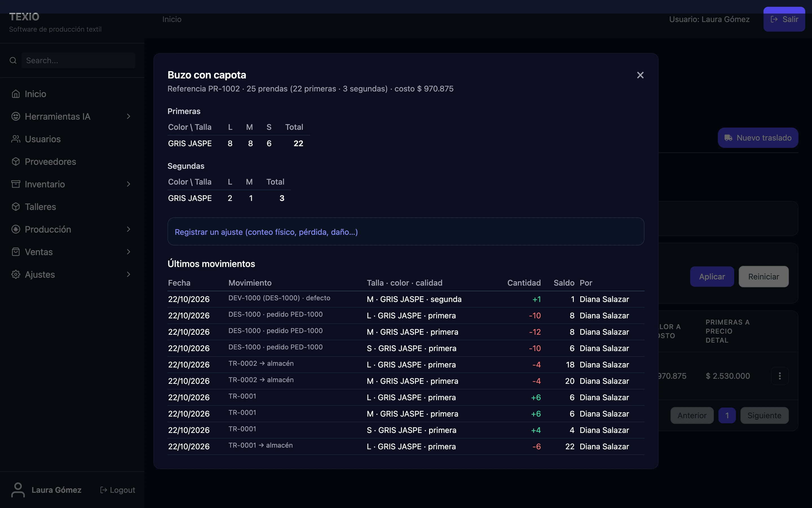The image size is (812, 508).
Task: Click Usuario: Laura Gómez in top bar
Action: 709,19
